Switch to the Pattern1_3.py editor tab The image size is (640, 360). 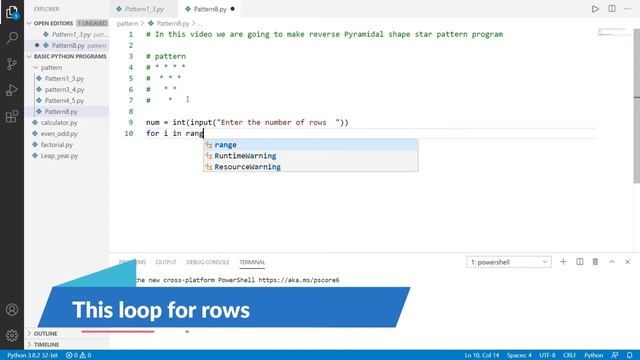pyautogui.click(x=144, y=9)
